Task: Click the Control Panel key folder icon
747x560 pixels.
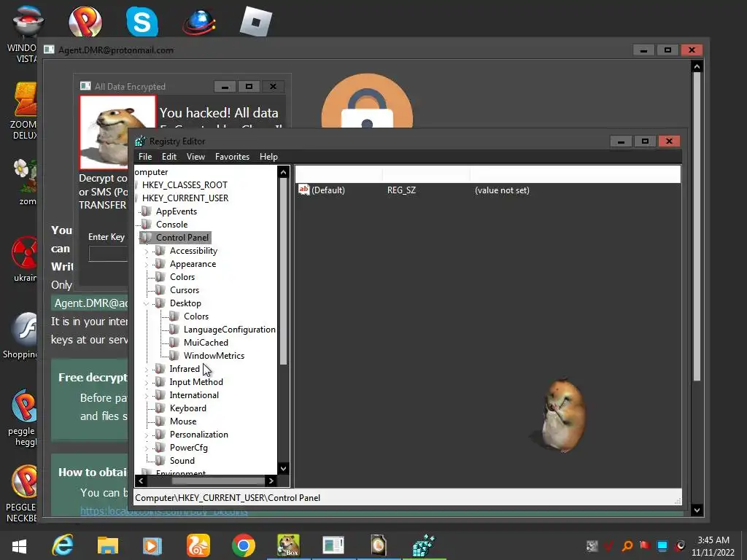Action: click(x=146, y=238)
